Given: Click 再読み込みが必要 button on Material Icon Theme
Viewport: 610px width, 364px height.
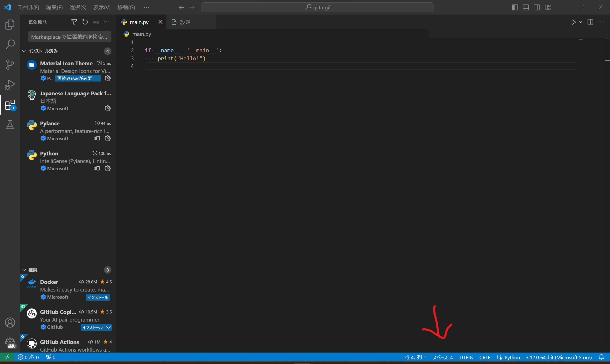Looking at the screenshot, I should coord(78,78).
